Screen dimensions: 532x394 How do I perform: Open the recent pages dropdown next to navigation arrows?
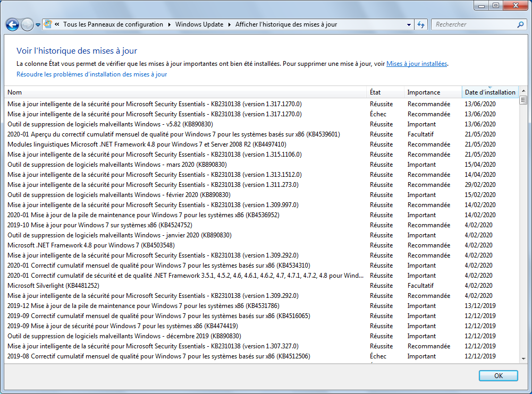coord(37,24)
